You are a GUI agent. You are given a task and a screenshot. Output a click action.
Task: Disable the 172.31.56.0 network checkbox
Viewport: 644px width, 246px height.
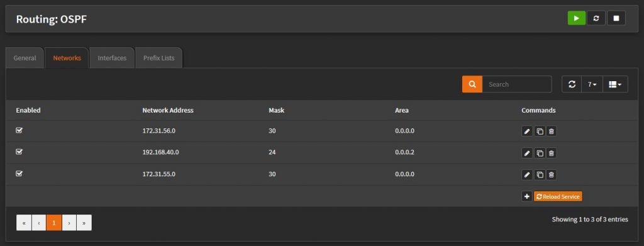point(19,130)
